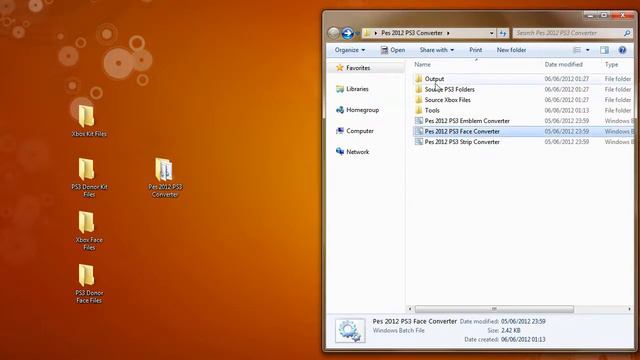Click the Explorer Back navigation button
Screen dimensions: 640x360
333,33
